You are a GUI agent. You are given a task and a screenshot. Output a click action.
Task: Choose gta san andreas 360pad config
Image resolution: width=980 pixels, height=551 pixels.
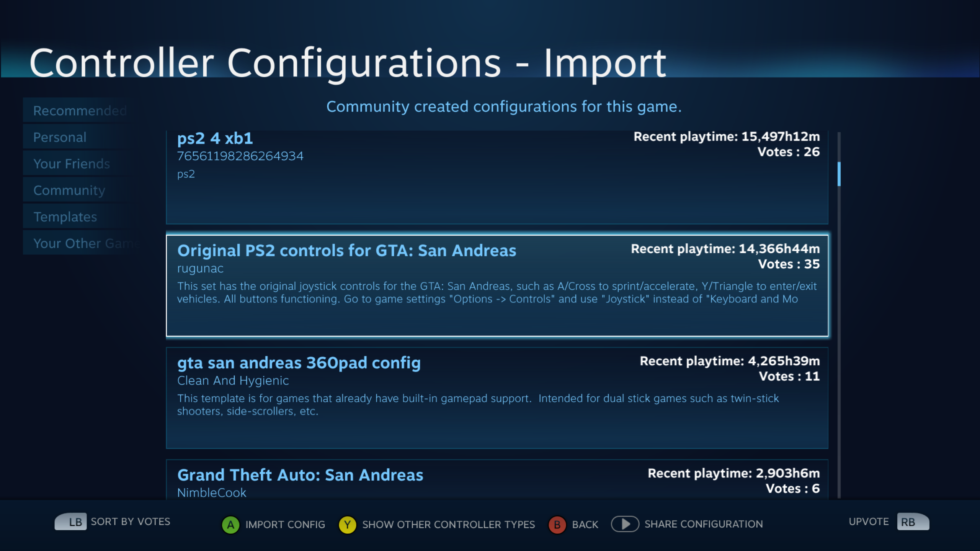497,398
